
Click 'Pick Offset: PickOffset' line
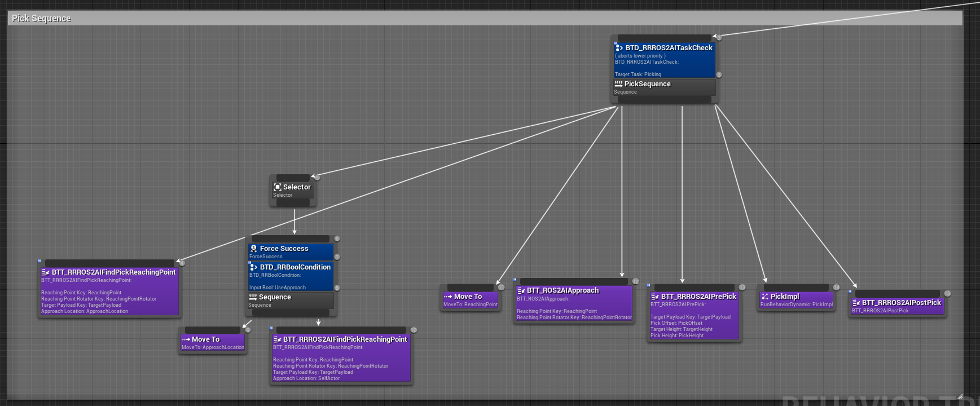(676, 323)
